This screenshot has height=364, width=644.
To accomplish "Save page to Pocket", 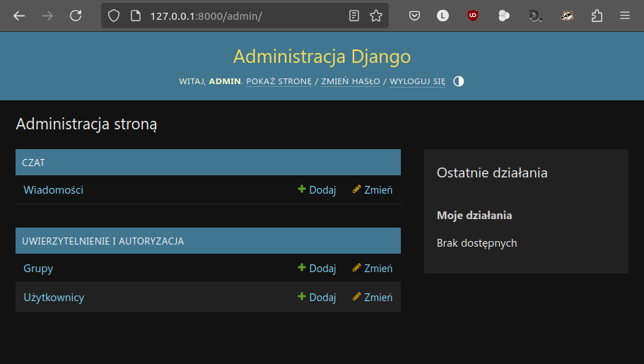I will click(x=414, y=16).
